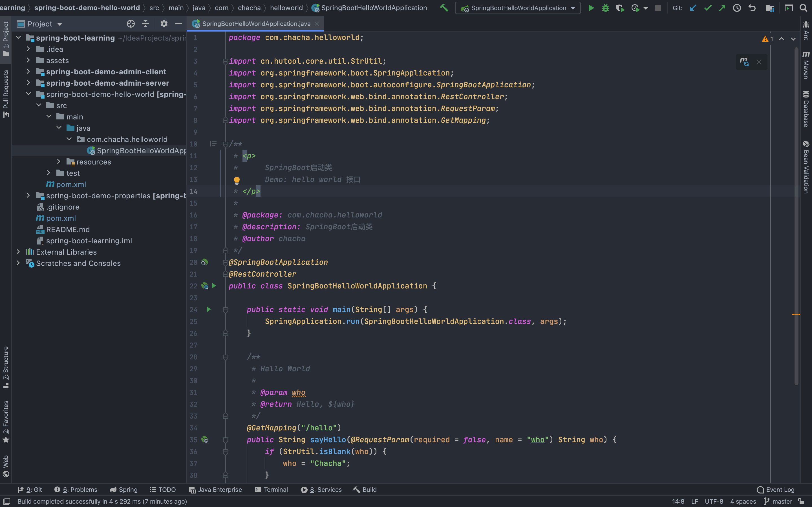The width and height of the screenshot is (812, 507).
Task: Click Git commit checkmark icon
Action: pyautogui.click(x=708, y=8)
